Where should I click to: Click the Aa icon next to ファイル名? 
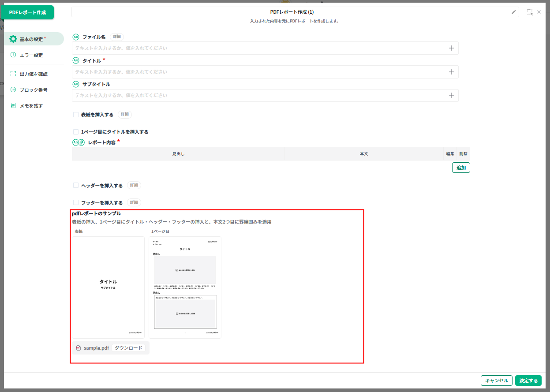click(75, 37)
